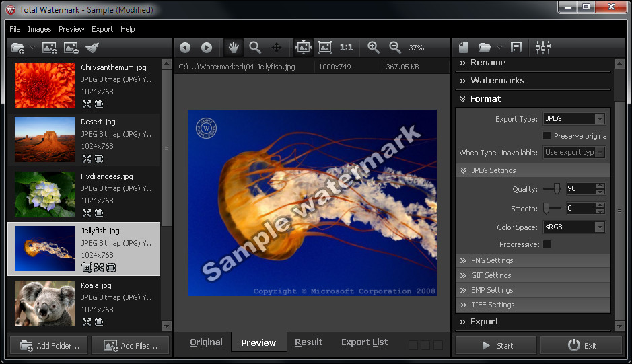Select the magnifier zoom tool
The image size is (632, 364).
pyautogui.click(x=255, y=48)
